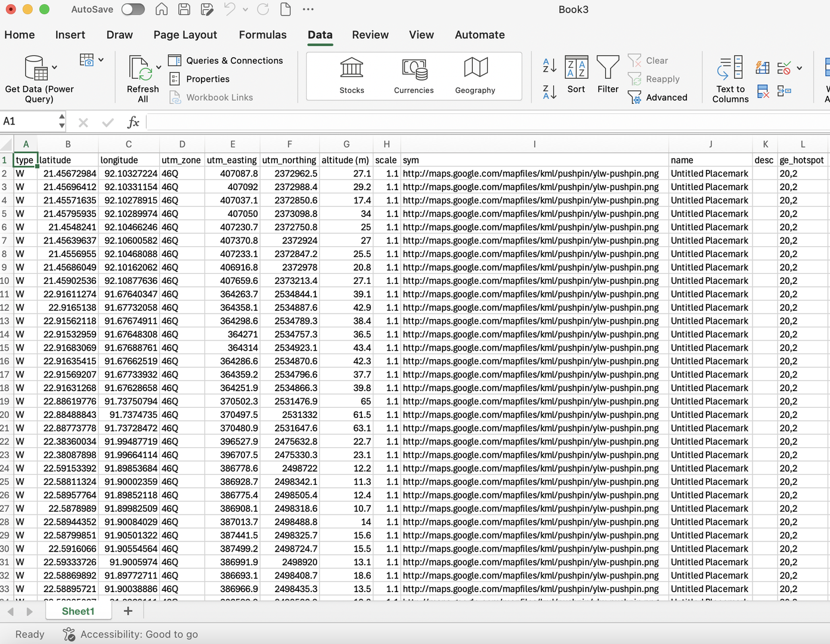Sort descending Z to A
830x644 pixels.
tap(550, 92)
